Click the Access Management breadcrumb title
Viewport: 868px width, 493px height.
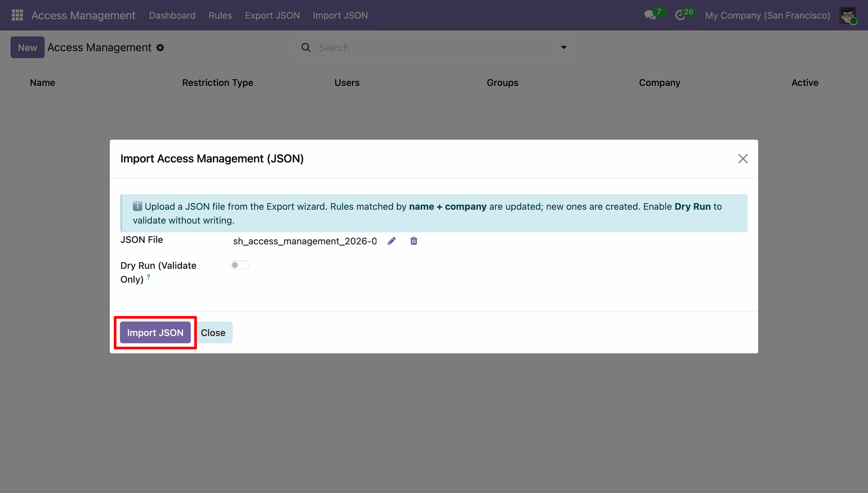coord(99,47)
